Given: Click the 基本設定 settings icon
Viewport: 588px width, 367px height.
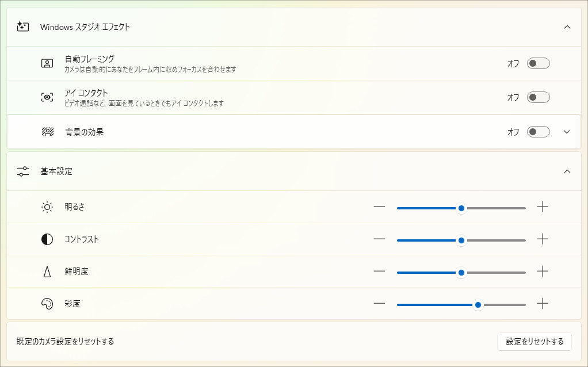Looking at the screenshot, I should [22, 171].
